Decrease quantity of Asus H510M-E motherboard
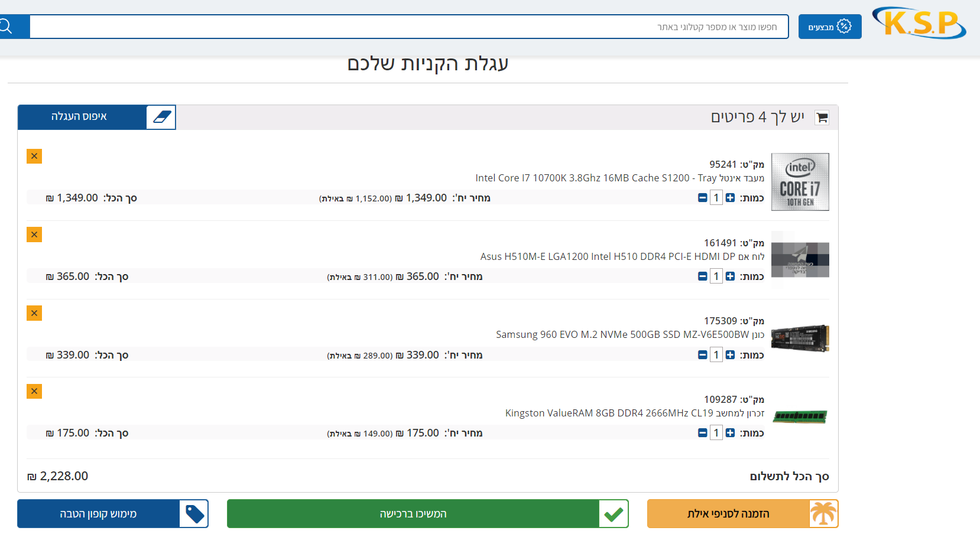 click(x=702, y=276)
